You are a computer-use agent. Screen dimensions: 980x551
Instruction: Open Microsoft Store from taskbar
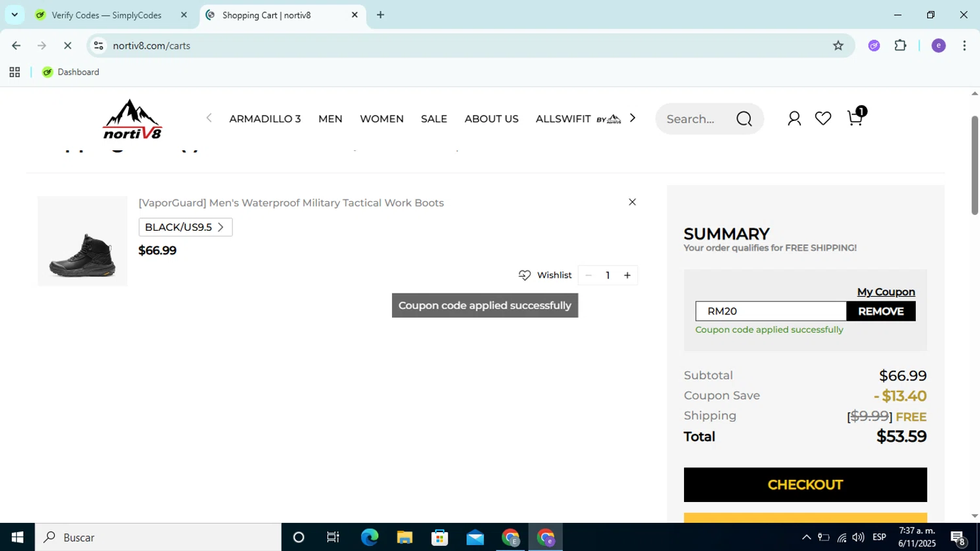click(x=440, y=537)
